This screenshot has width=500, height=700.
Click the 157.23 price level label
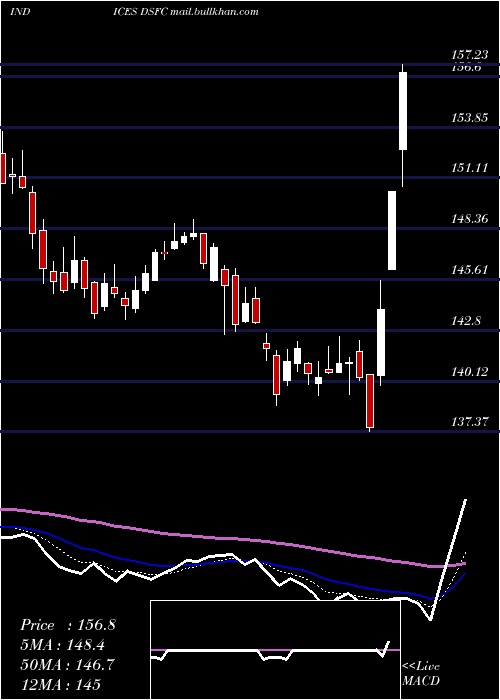(x=470, y=55)
